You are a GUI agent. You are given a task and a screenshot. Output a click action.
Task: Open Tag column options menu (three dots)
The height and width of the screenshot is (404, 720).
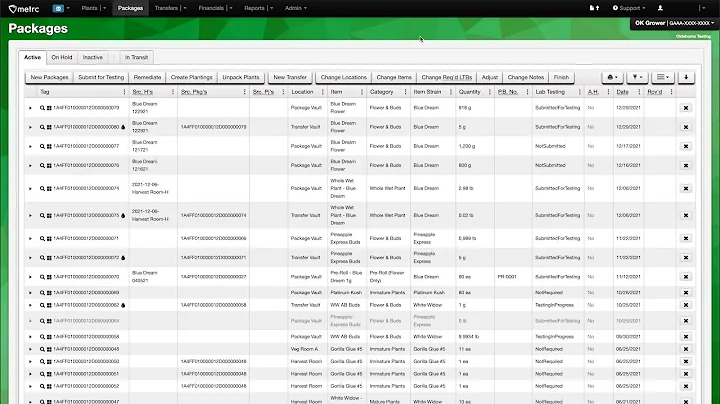pyautogui.click(x=124, y=92)
